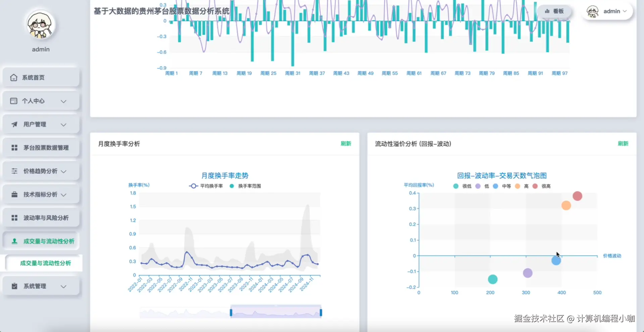
Task: Toggle the 低 legend category
Action: (x=482, y=186)
